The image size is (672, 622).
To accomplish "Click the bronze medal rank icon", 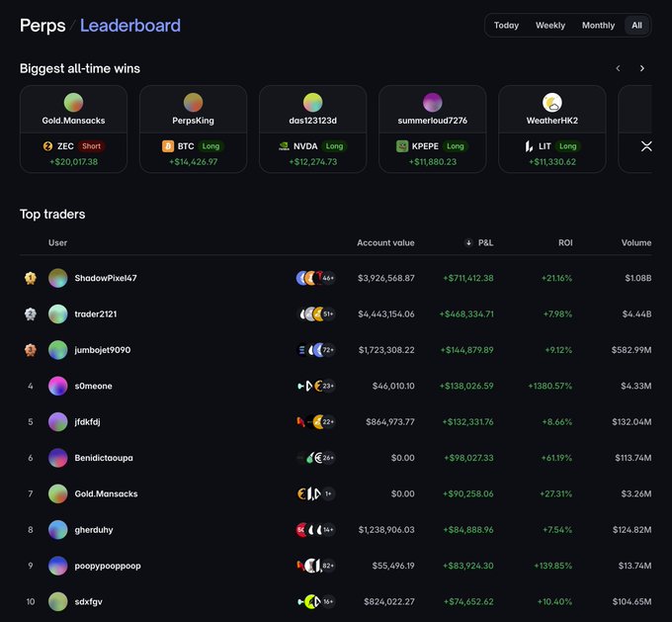I will coord(30,350).
